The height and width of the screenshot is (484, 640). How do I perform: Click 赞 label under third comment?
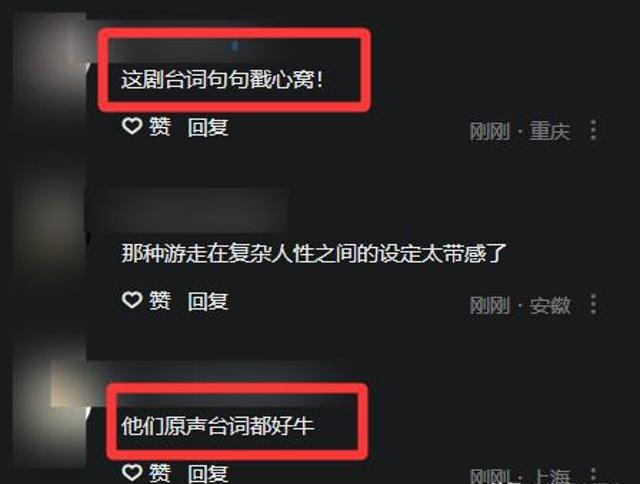pyautogui.click(x=160, y=473)
